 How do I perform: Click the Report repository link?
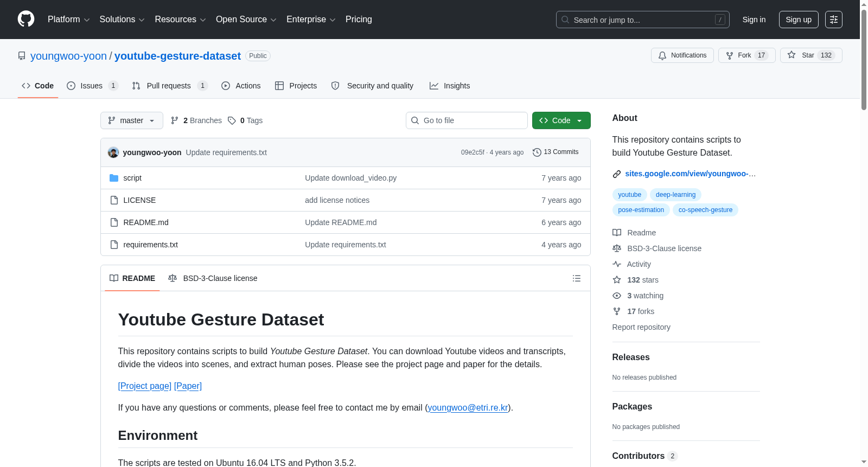point(641,327)
